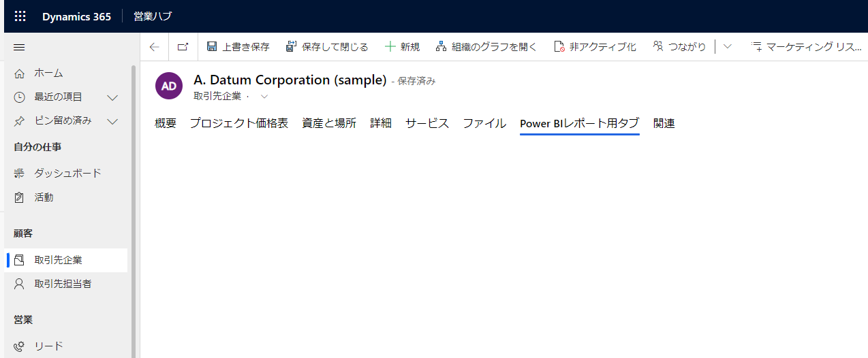The image size is (868, 358).
Task: Switch to the プロジェクト価格表 tab
Action: click(x=239, y=123)
